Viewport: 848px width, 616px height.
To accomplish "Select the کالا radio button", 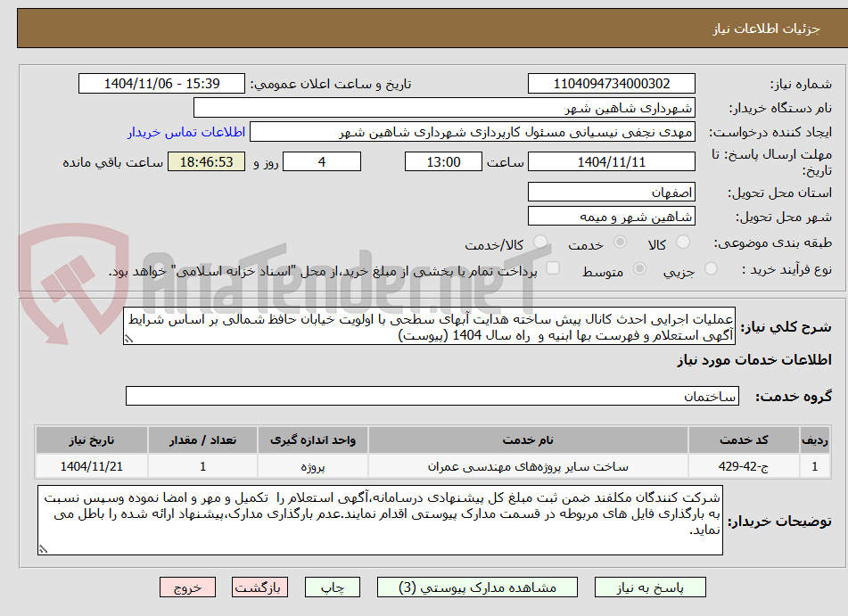I will coord(683,242).
